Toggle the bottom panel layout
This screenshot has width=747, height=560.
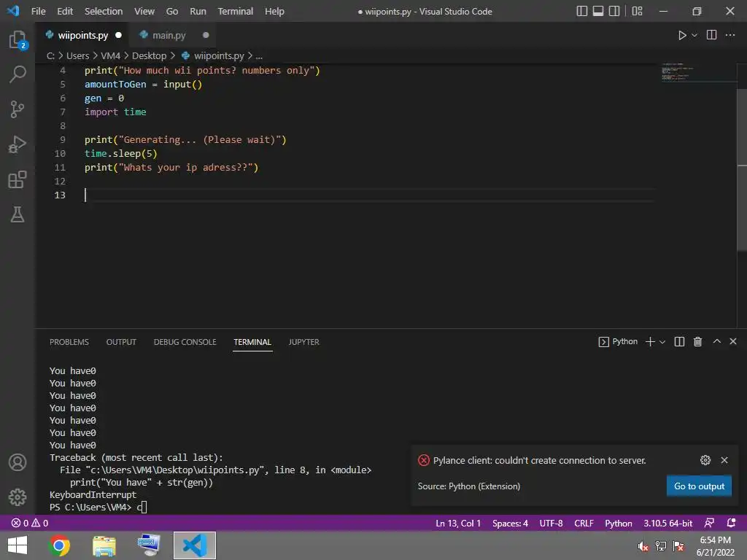click(x=598, y=11)
